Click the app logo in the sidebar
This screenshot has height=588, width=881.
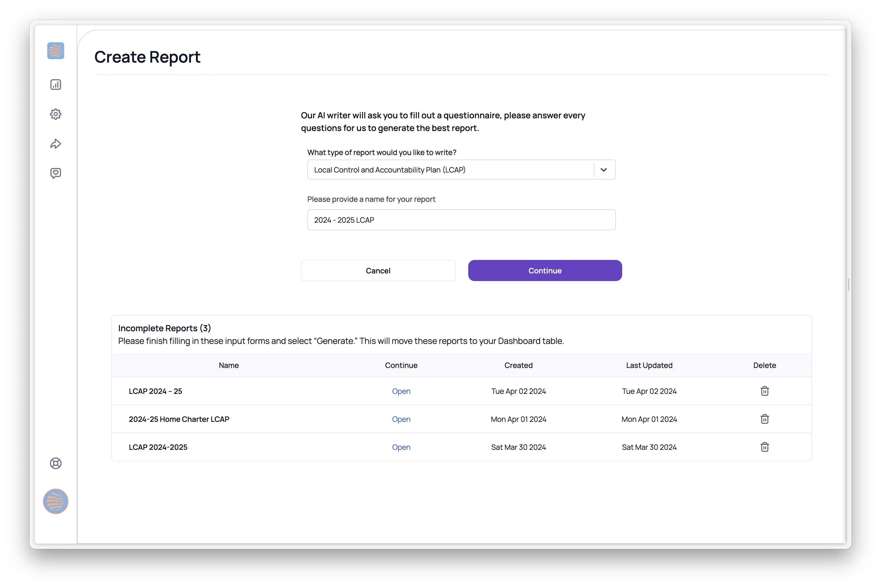pyautogui.click(x=55, y=51)
